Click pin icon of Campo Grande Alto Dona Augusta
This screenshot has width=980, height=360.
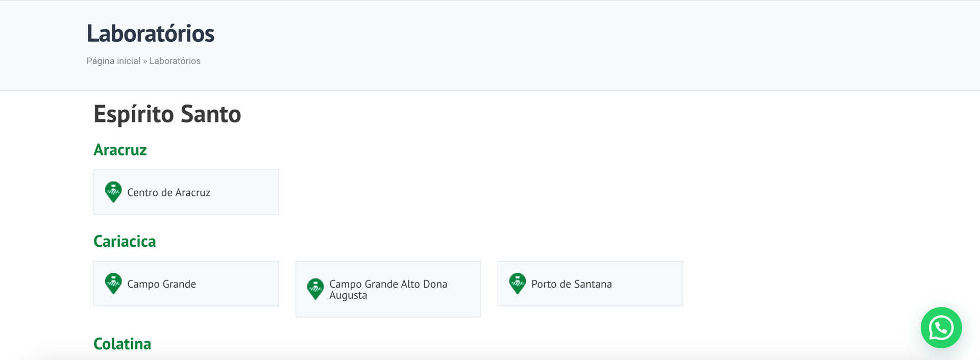pyautogui.click(x=315, y=289)
